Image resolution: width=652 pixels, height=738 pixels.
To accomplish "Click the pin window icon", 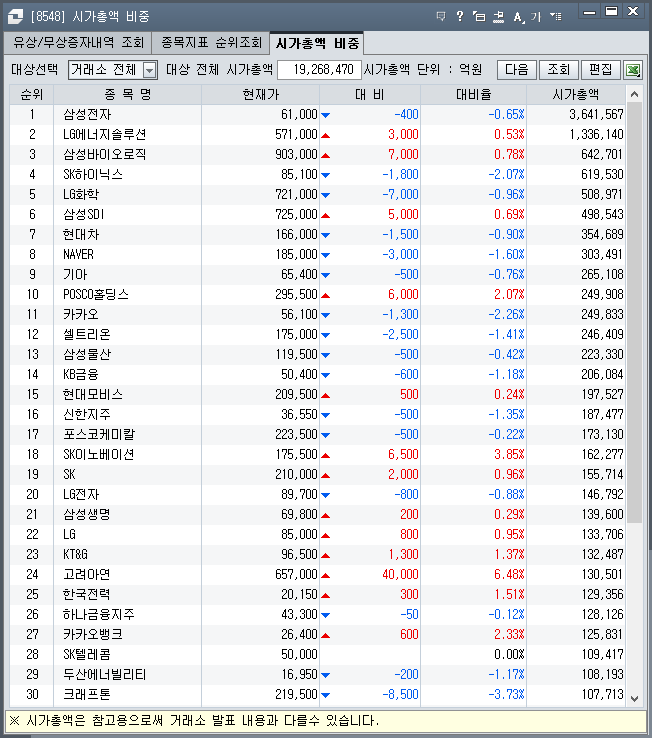I will coord(499,17).
